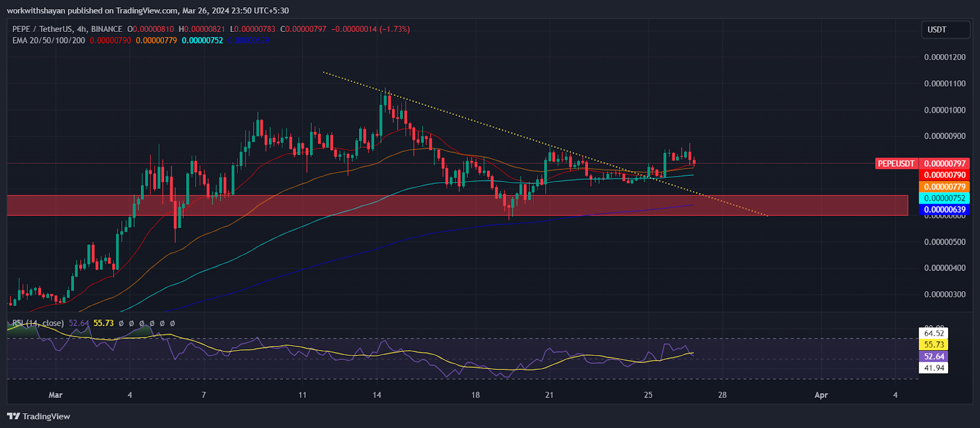The height and width of the screenshot is (428, 980).
Task: Click the 14 date label on time axis
Action: [377, 395]
